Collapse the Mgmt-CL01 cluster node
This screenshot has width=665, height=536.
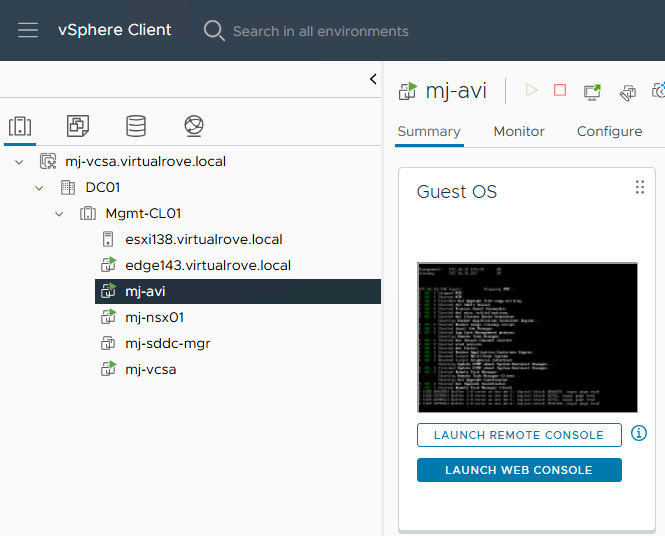(59, 213)
